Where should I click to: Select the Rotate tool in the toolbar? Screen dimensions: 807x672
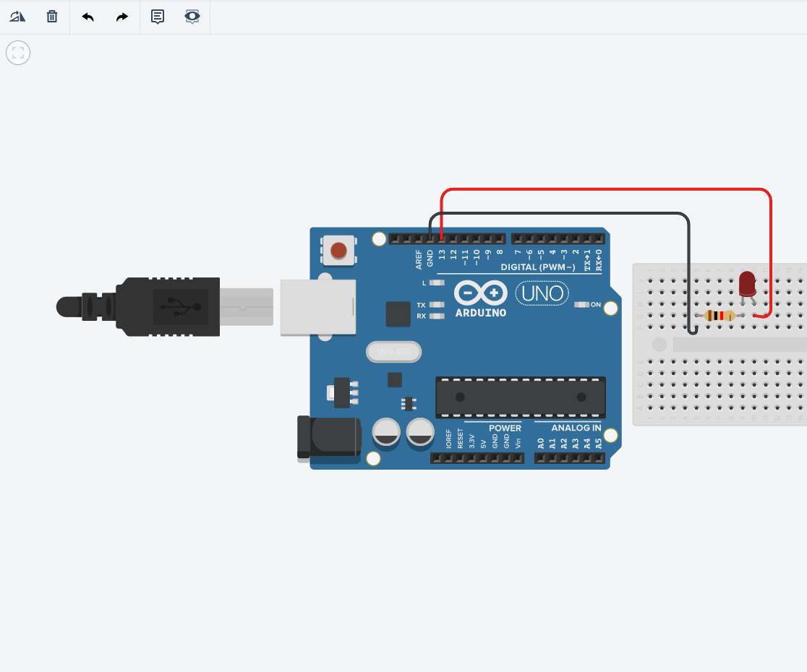(x=17, y=16)
